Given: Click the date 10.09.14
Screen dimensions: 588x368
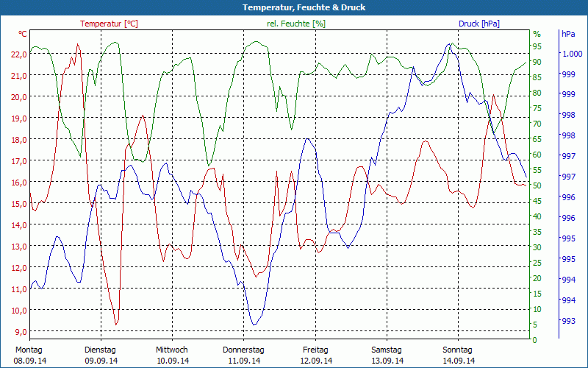Looking at the screenshot, I should click(x=173, y=361).
